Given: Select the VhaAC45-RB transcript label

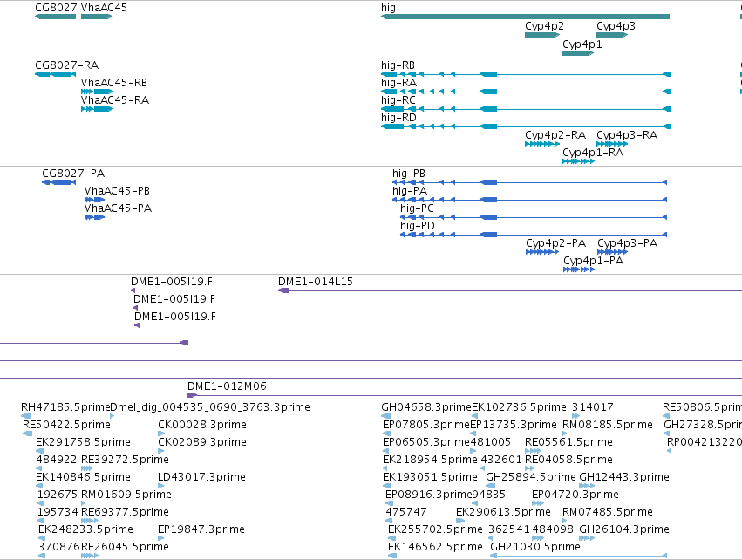Looking at the screenshot, I should 114,83.
